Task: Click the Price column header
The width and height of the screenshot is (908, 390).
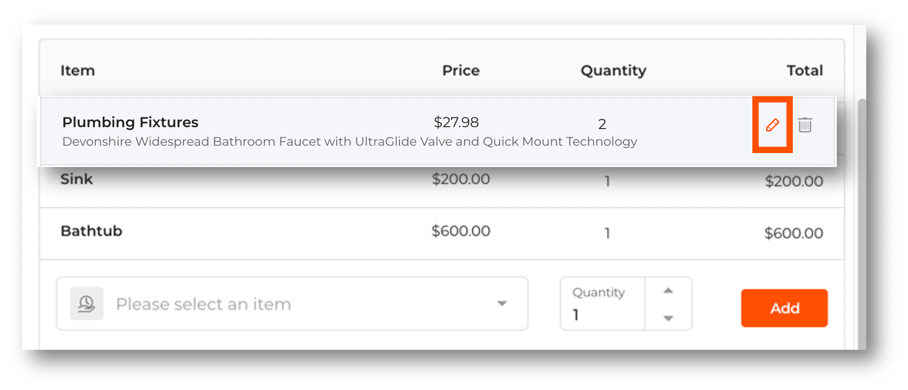Action: coord(461,71)
